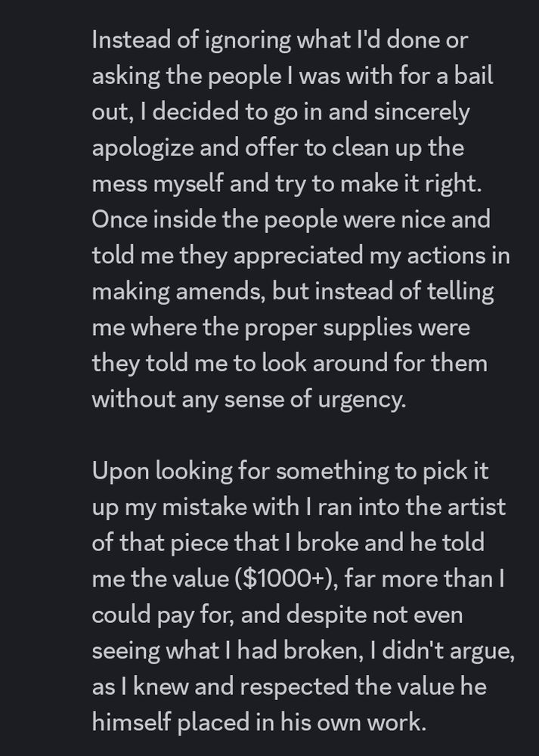Click the phrase "look around for them"
Image resolution: width=539 pixels, height=756 pixels.
click(x=375, y=363)
